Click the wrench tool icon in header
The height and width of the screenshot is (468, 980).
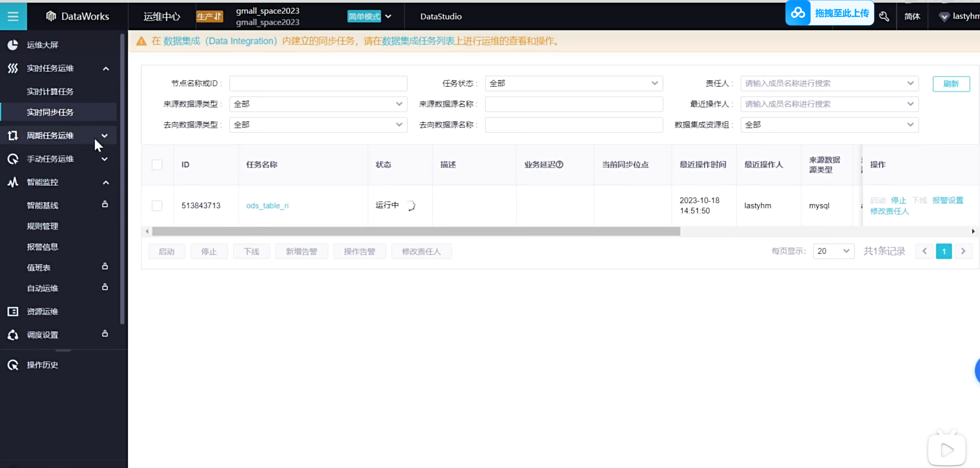point(884,16)
